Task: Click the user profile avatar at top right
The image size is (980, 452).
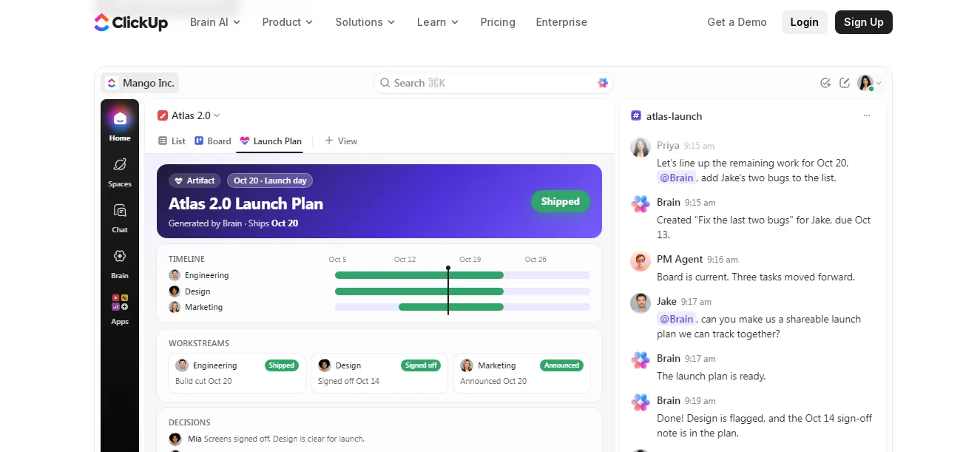Action: [x=865, y=83]
